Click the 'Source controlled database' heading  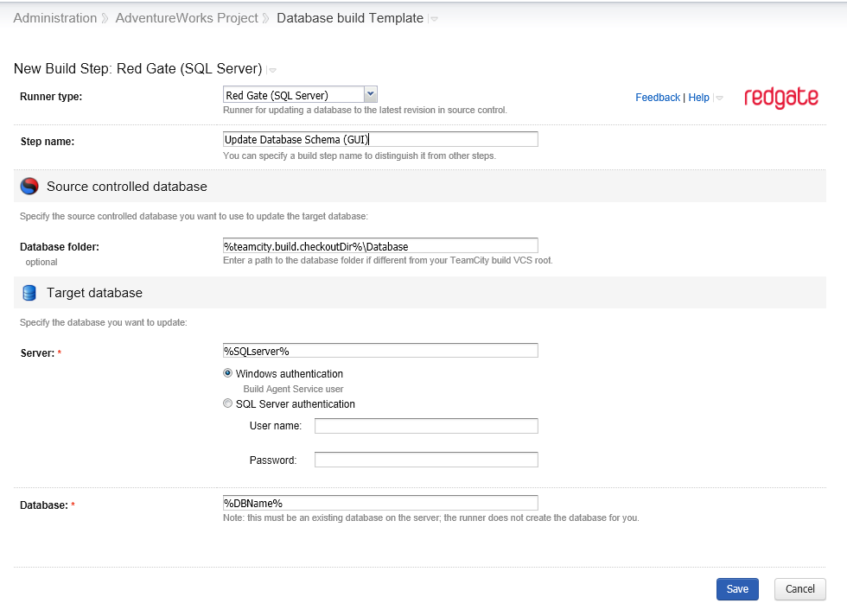tap(127, 187)
